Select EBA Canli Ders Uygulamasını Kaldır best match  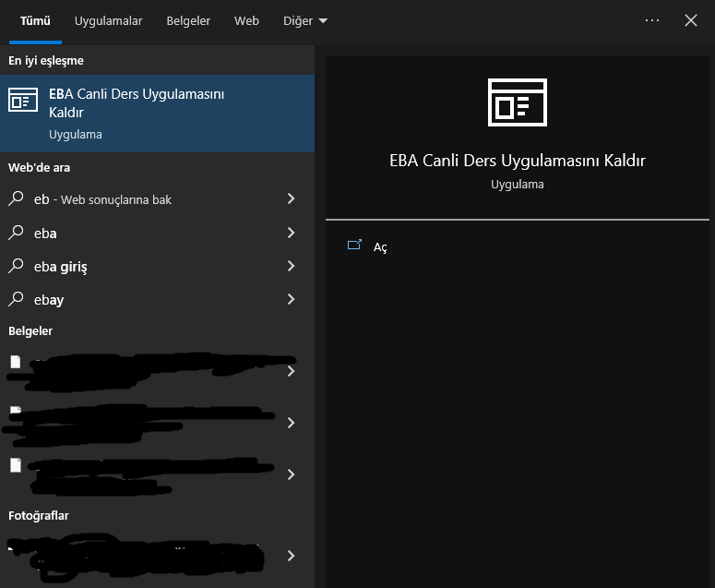tap(158, 114)
